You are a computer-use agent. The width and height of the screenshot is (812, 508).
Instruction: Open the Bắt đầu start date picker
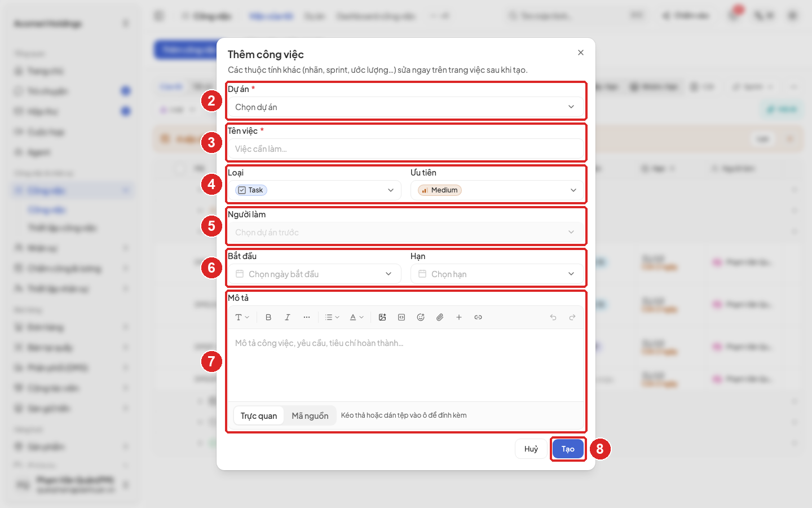[315, 274]
